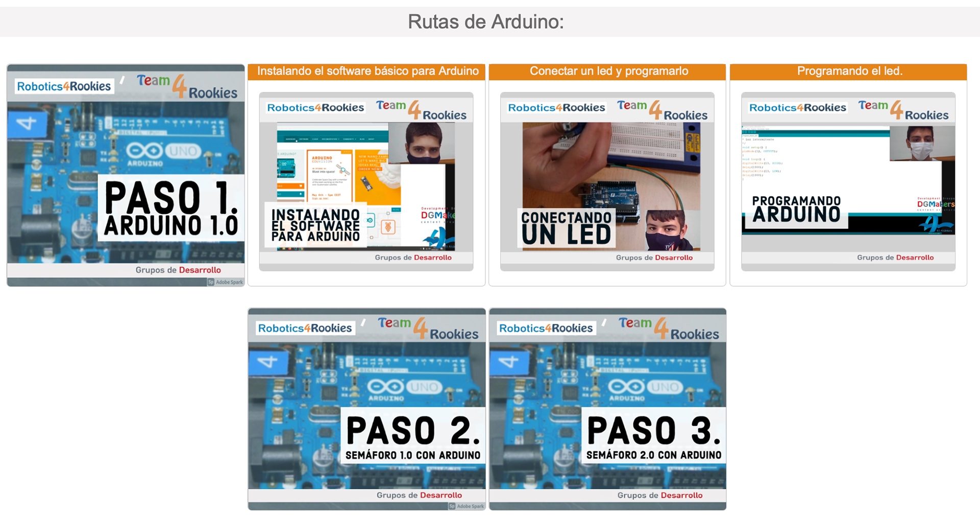This screenshot has width=980, height=518.
Task: Click Robotics4Rookies logo on the Conectar un led card
Action: click(556, 108)
